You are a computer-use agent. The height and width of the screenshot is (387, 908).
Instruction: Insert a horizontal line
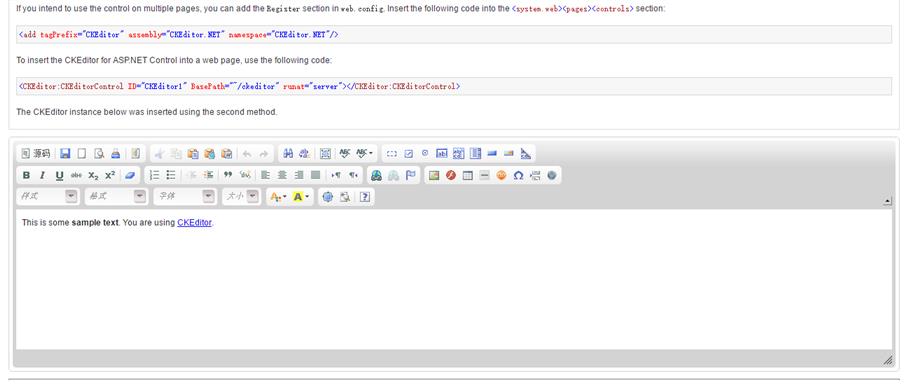[x=485, y=175]
